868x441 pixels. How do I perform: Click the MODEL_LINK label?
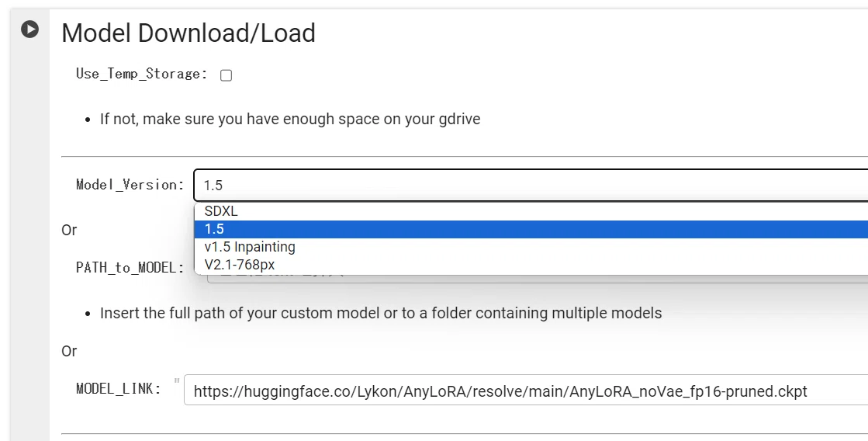coord(119,389)
